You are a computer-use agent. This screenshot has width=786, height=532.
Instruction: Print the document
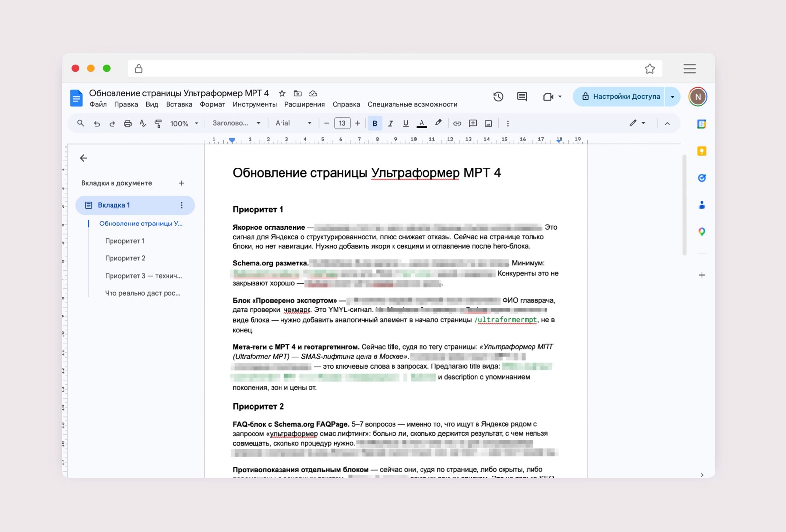point(128,124)
